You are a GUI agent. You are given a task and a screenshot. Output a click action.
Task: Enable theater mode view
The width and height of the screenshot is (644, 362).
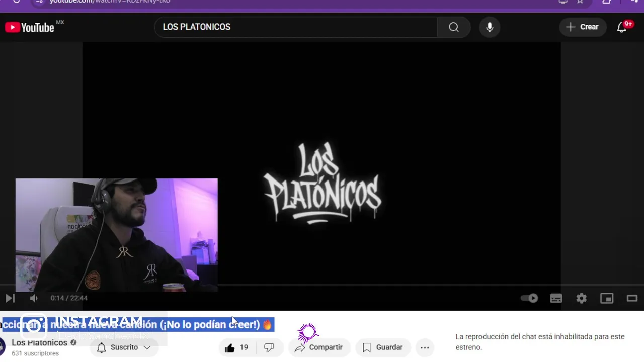(632, 298)
